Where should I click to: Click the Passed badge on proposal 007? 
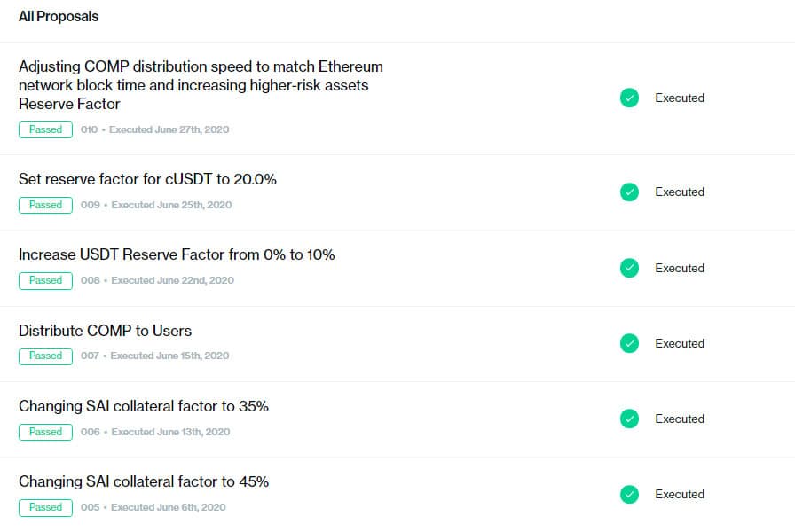[x=45, y=356]
